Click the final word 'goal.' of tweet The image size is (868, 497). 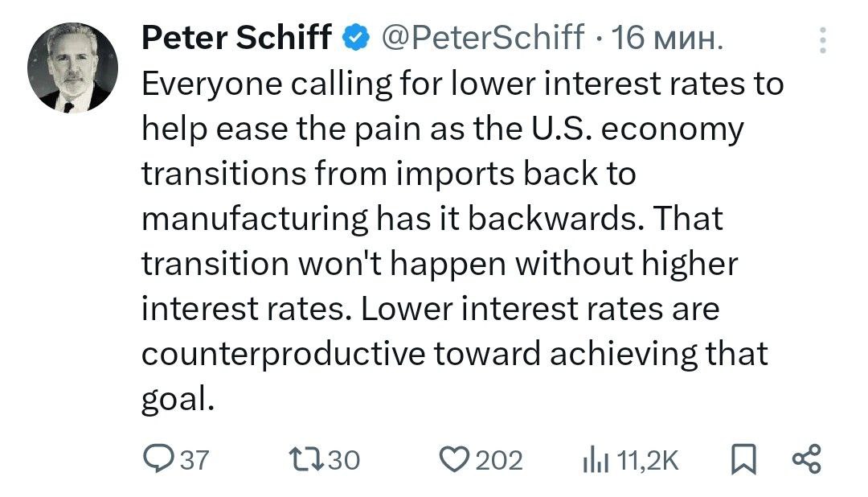tap(178, 400)
